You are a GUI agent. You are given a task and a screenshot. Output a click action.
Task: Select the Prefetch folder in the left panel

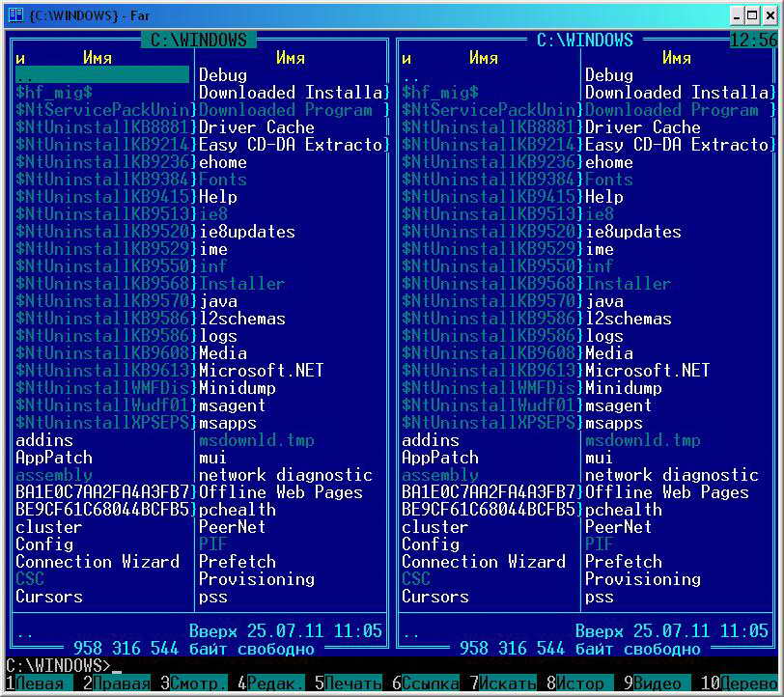pos(237,562)
